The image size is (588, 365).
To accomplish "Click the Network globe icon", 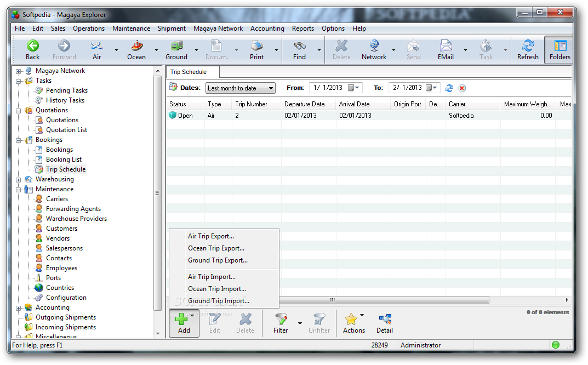I will coord(374,50).
